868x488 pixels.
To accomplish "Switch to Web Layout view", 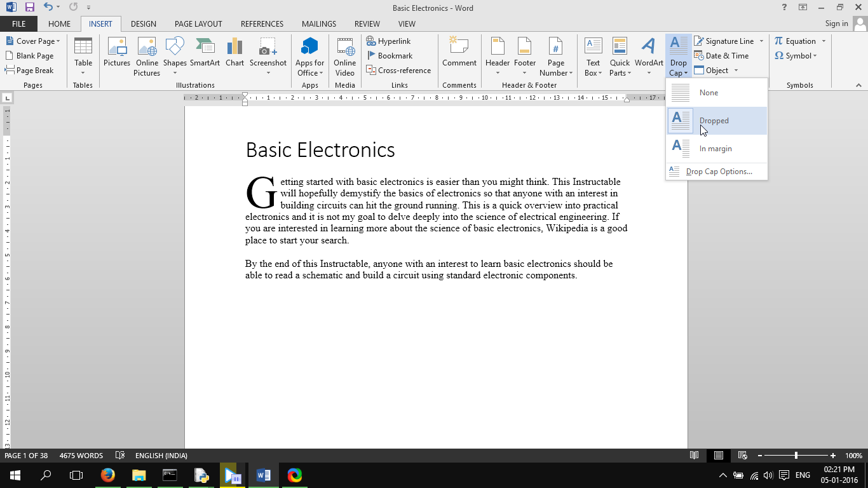I will 742,456.
